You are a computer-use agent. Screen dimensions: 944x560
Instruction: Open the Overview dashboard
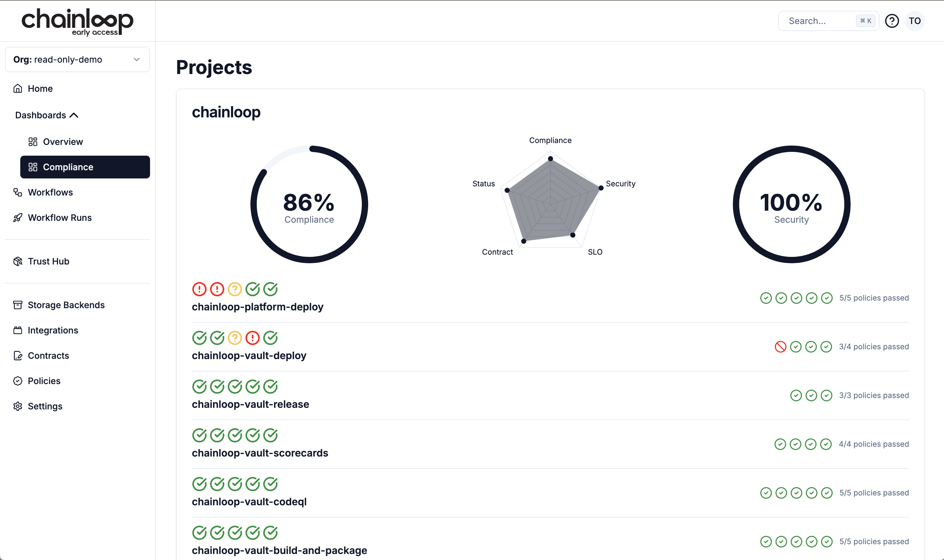63,141
